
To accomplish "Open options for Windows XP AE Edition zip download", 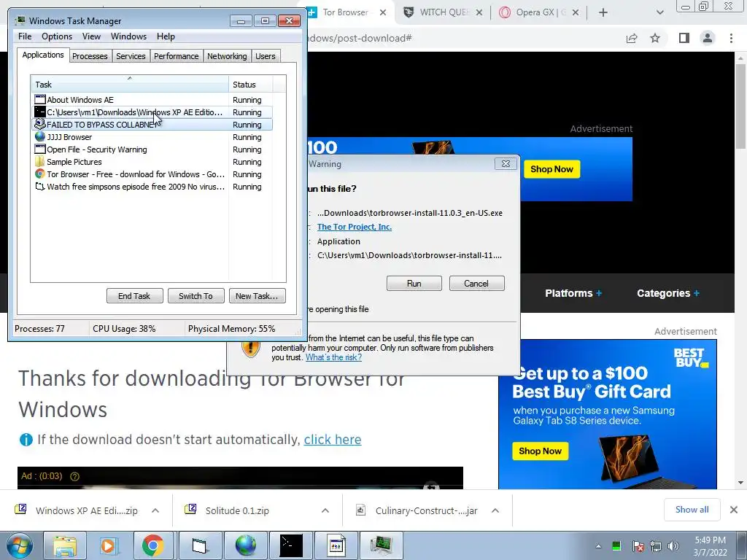I will pyautogui.click(x=155, y=510).
